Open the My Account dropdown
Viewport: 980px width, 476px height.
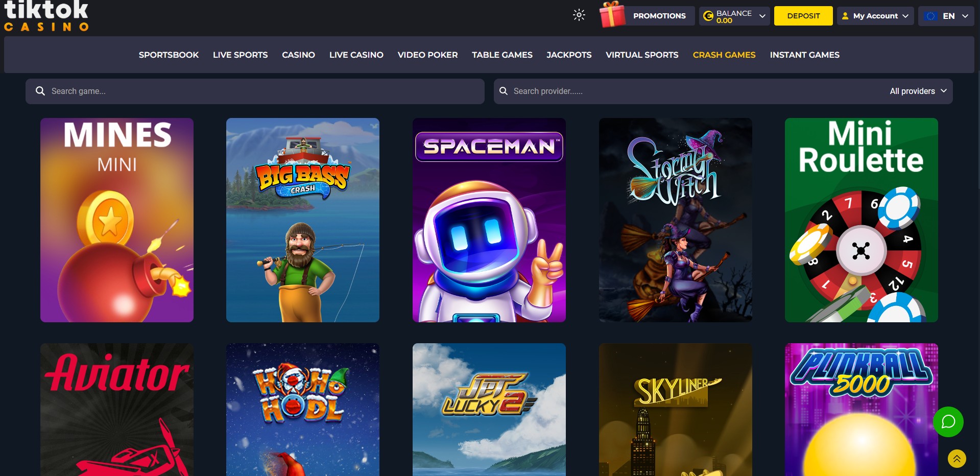[x=875, y=16]
